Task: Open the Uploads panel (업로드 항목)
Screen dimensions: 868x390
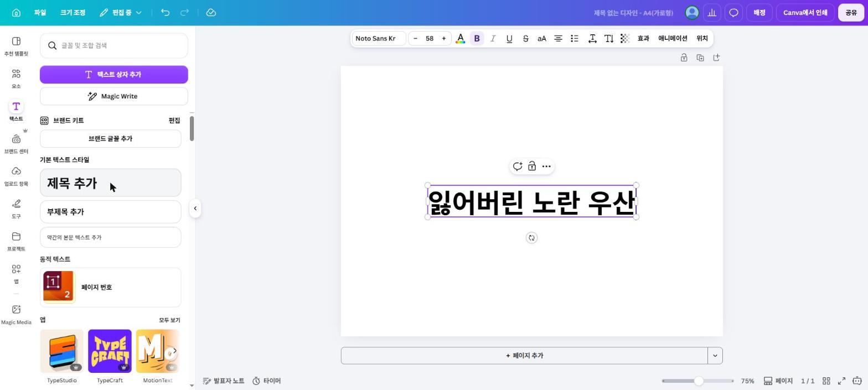Action: tap(16, 176)
